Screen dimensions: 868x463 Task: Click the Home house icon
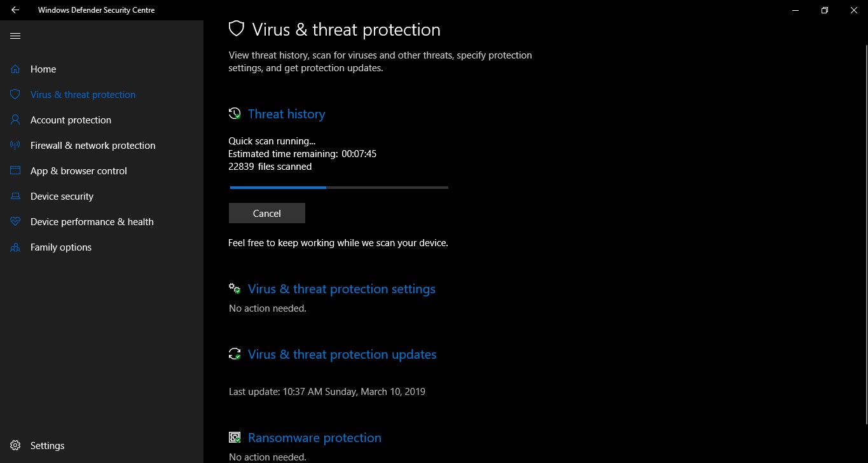pyautogui.click(x=15, y=69)
